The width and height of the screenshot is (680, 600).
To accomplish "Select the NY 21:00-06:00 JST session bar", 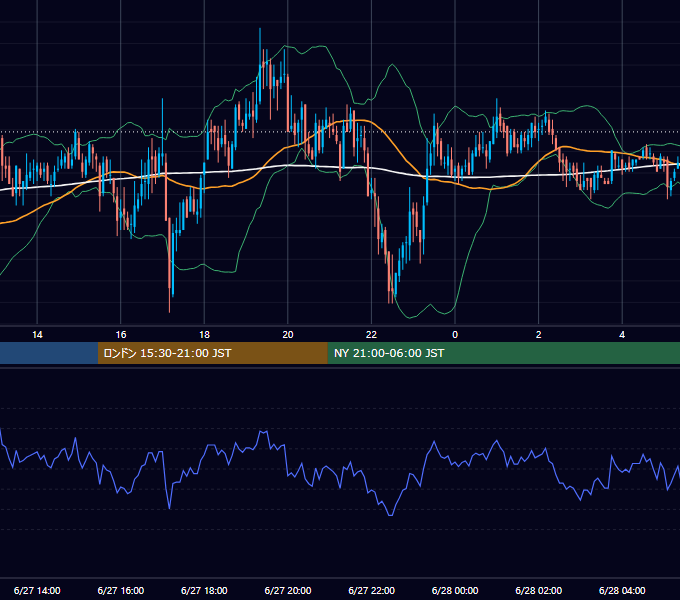I will click(503, 353).
